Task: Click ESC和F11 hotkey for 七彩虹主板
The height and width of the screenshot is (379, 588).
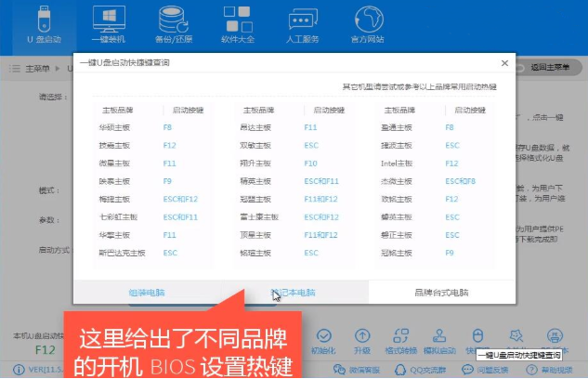Action: pos(180,217)
